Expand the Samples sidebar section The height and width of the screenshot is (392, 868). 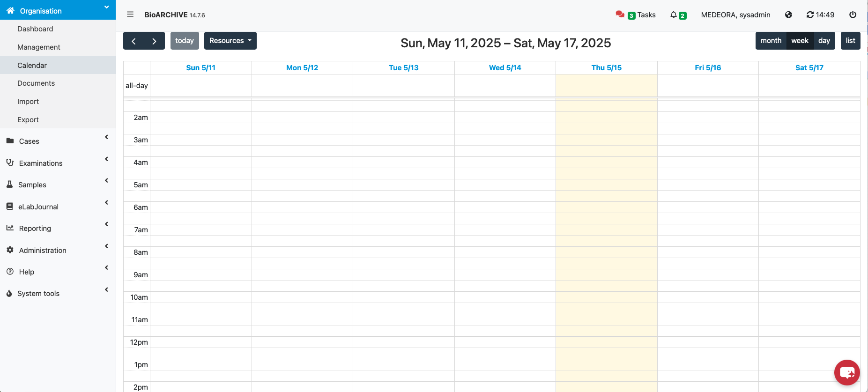tap(32, 185)
